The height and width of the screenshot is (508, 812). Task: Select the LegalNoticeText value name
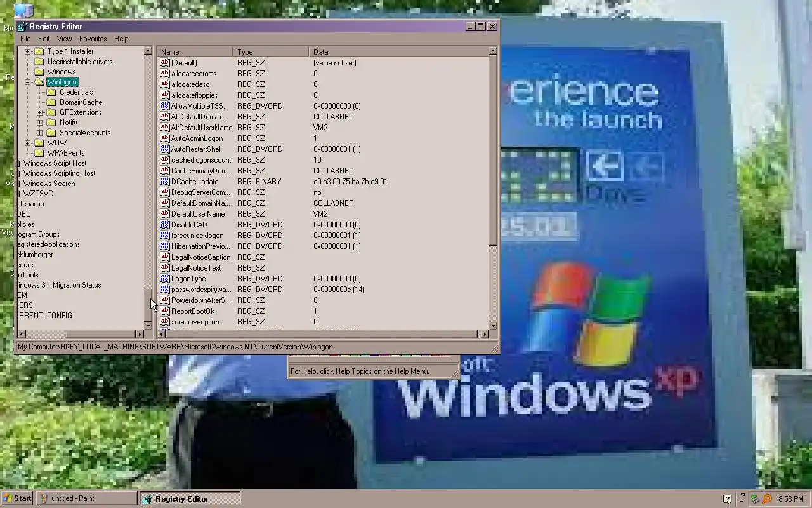tap(196, 267)
